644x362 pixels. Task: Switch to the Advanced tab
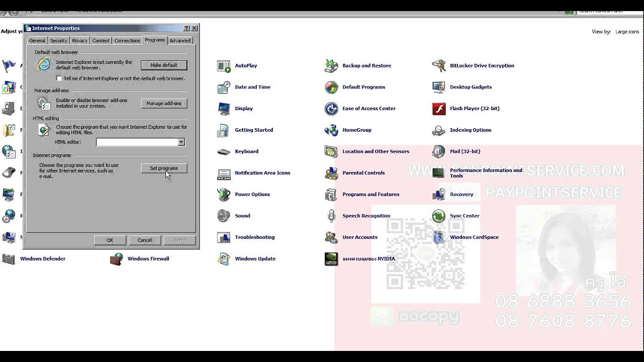coord(180,41)
